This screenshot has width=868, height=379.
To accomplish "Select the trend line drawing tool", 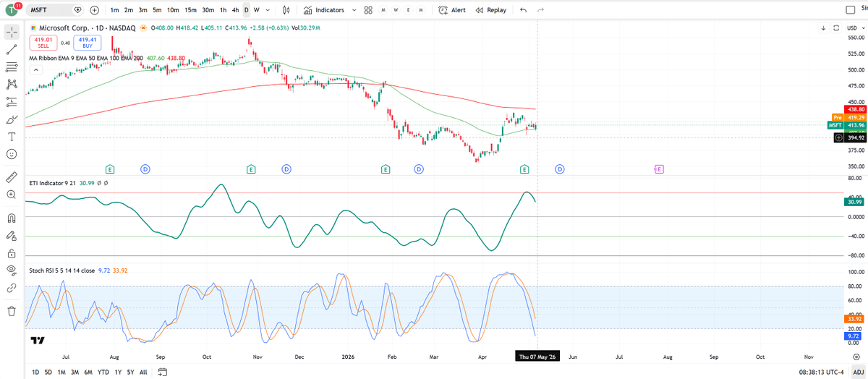I will pyautogui.click(x=12, y=49).
